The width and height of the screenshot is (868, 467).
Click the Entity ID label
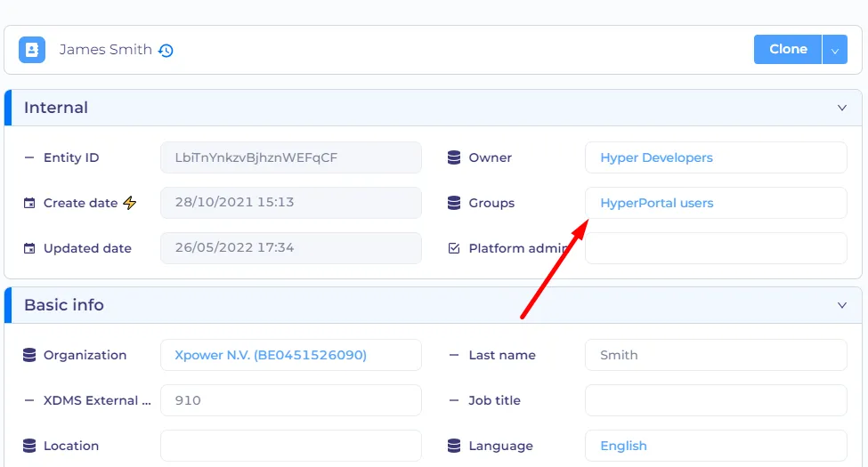[71, 157]
